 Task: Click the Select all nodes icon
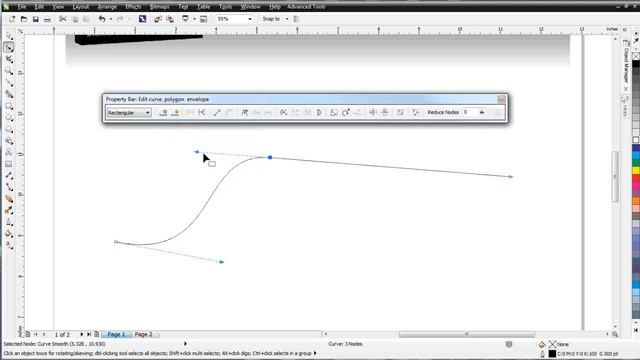(416, 113)
